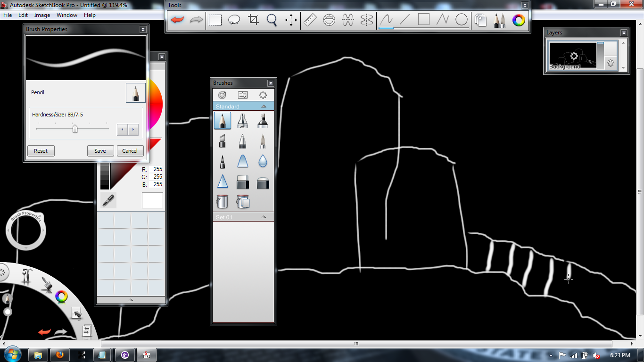This screenshot has height=362, width=644.
Task: Open the File menu
Action: pos(8,15)
